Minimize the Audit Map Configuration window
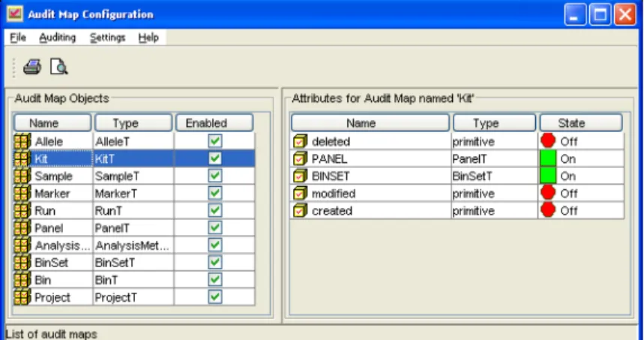The width and height of the screenshot is (644, 340). (575, 15)
